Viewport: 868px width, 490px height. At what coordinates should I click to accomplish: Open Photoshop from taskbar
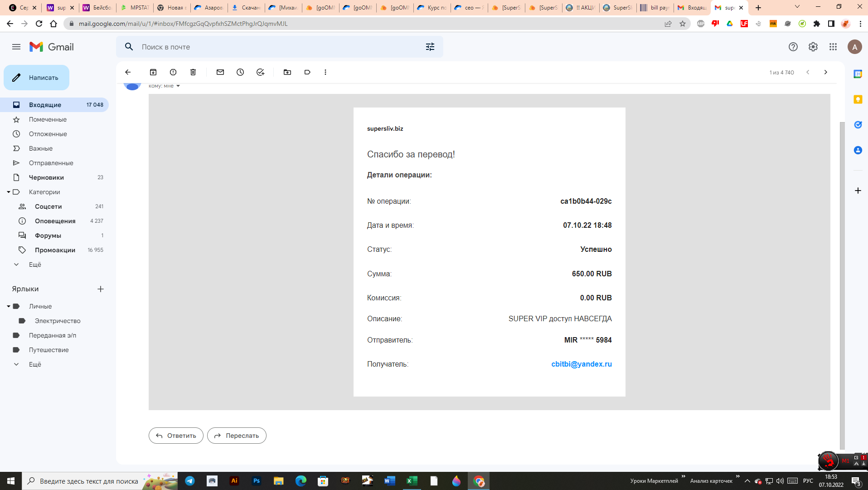click(x=257, y=481)
